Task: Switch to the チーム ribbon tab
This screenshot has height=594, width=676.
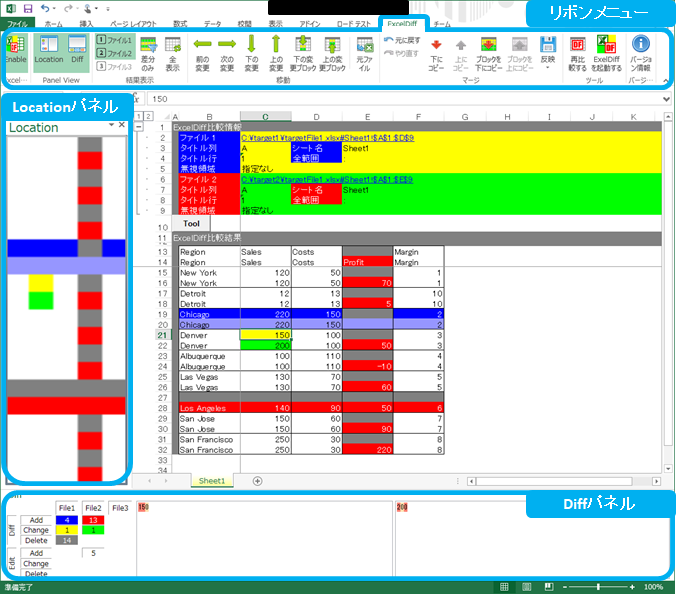Action: (442, 24)
